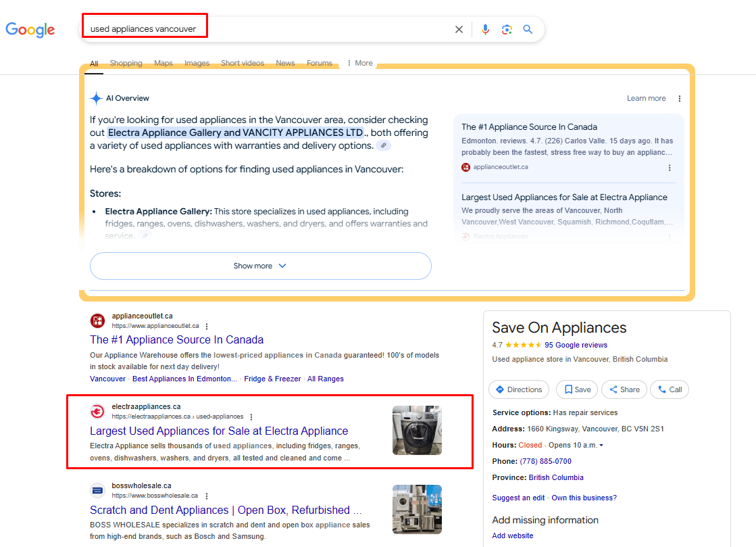Viewport: 756px width, 547px height.
Task: Click 'Best Appliances In Edmonton...' sitelink
Action: 184,379
